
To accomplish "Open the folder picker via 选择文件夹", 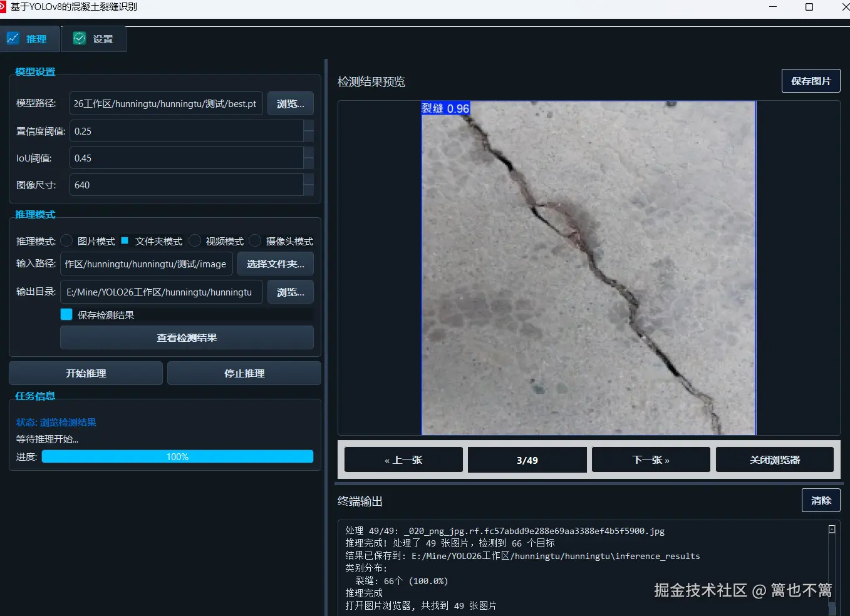I will (x=275, y=264).
